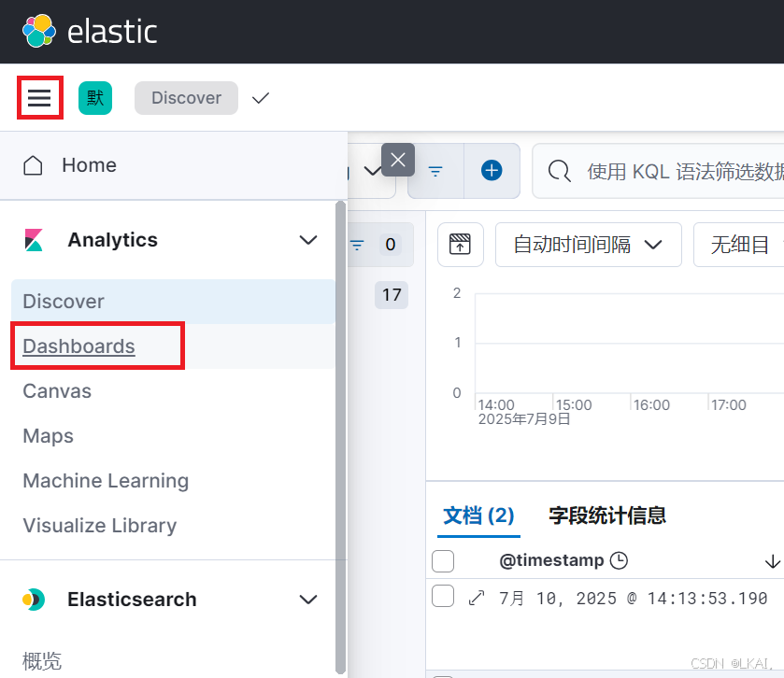This screenshot has height=678, width=784.
Task: Open Visualize Library from navigation
Action: point(99,526)
